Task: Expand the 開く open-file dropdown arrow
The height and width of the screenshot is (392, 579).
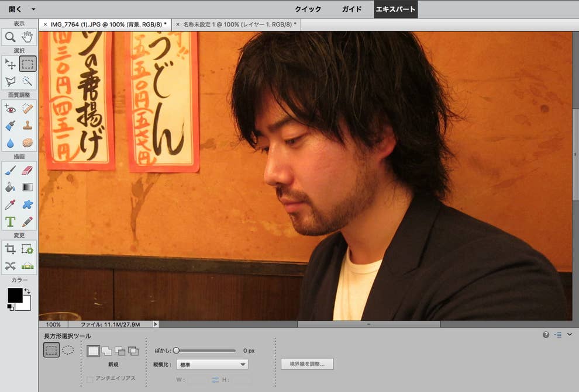Action: (x=33, y=9)
